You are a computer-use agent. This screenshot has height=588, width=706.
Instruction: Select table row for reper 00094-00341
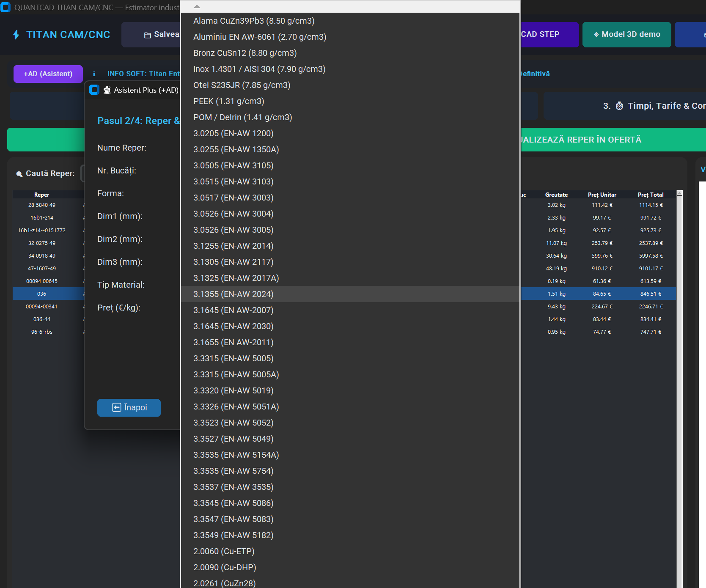(41, 307)
